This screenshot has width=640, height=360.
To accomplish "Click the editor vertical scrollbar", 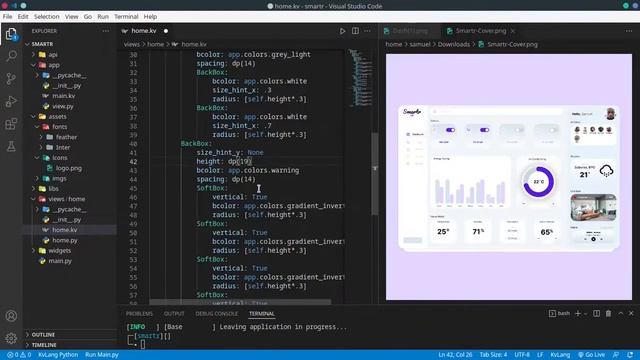I will (x=375, y=173).
